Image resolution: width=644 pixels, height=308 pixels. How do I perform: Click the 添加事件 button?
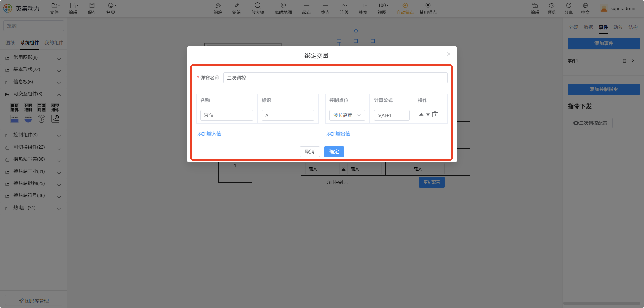point(604,43)
